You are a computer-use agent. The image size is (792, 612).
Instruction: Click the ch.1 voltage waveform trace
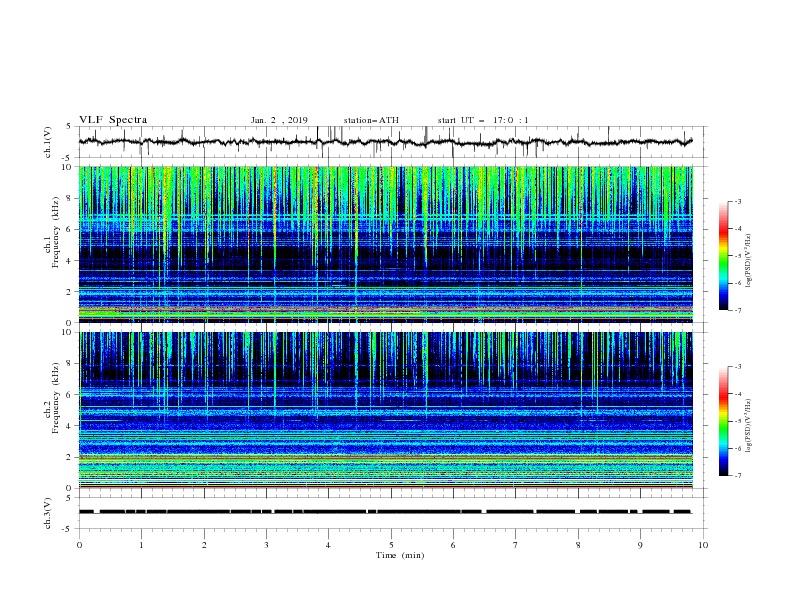(386, 142)
